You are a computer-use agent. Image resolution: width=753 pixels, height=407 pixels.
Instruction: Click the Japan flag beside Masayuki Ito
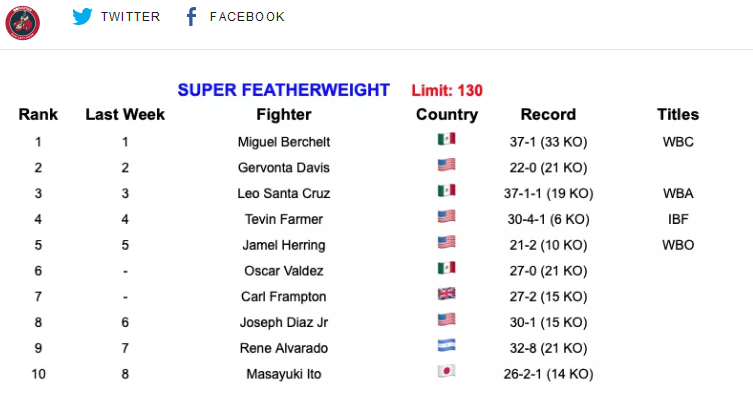point(447,371)
